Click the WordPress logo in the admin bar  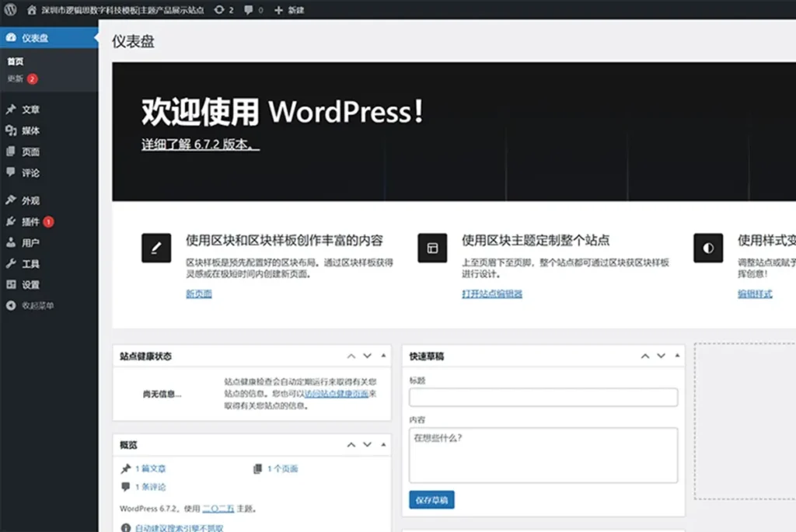click(9, 10)
